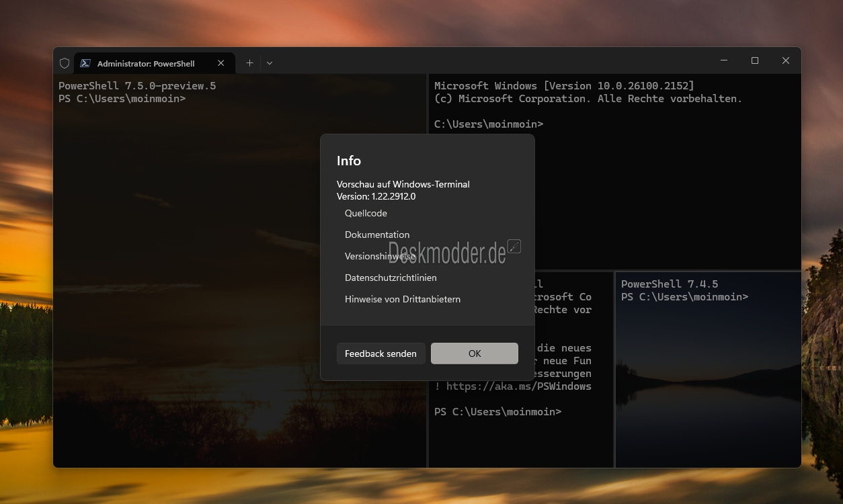Maximize the Terminal window

coord(755,60)
